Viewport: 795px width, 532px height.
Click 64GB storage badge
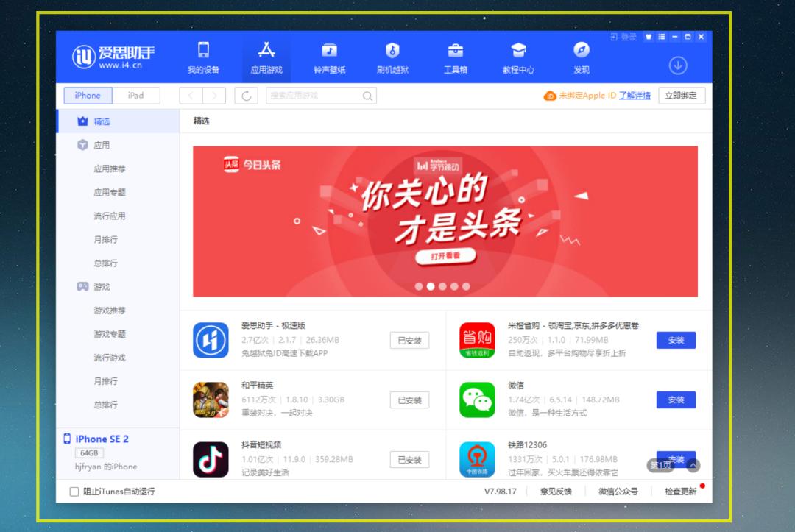pos(89,453)
